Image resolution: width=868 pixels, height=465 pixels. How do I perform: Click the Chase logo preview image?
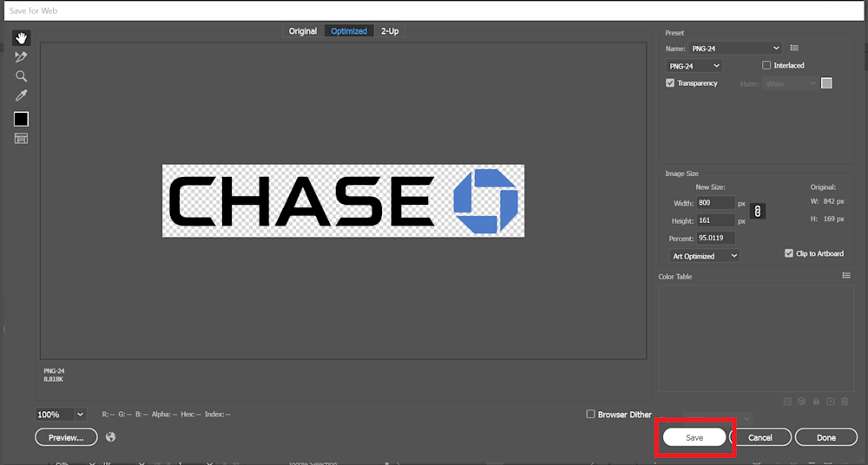click(x=343, y=201)
